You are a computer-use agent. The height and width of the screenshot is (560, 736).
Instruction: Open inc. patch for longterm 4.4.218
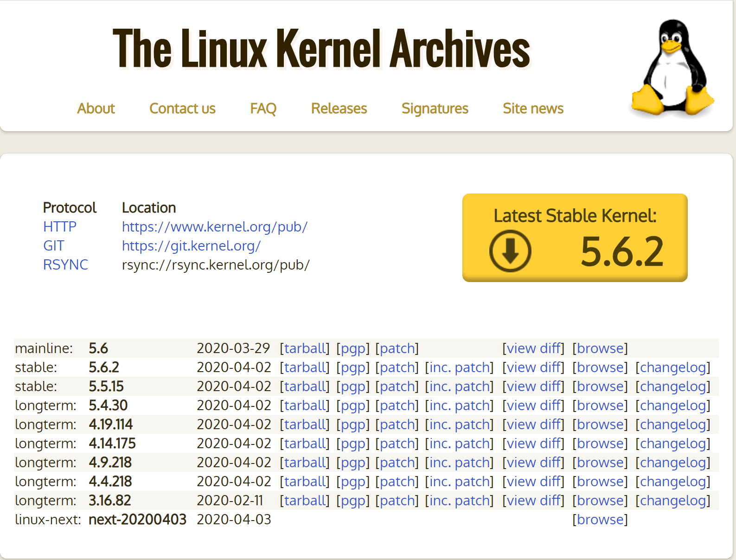460,482
